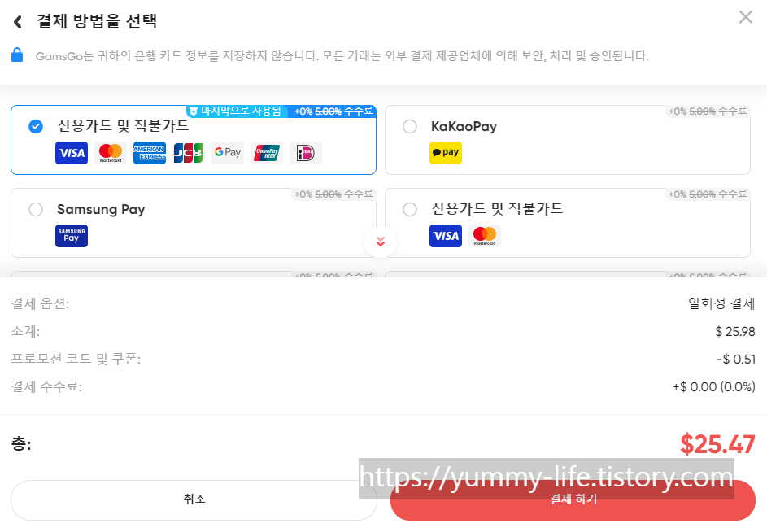767x532 pixels.
Task: Click the '결제 수수료:' label
Action: click(46, 386)
